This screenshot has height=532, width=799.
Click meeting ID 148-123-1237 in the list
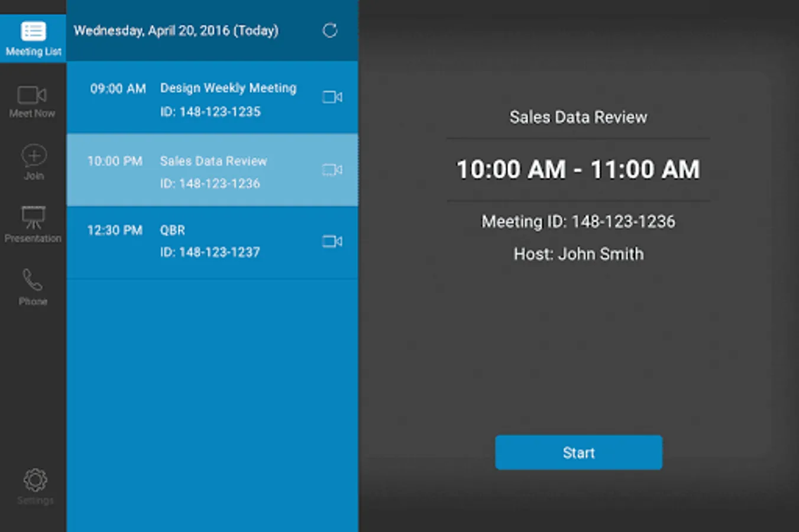point(210,252)
